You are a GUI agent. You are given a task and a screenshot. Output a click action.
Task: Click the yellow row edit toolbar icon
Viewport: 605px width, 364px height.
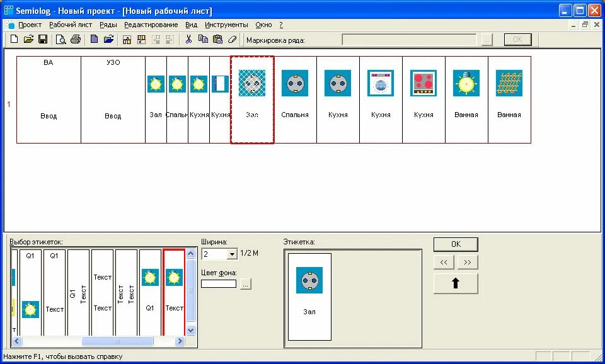pyautogui.click(x=142, y=39)
